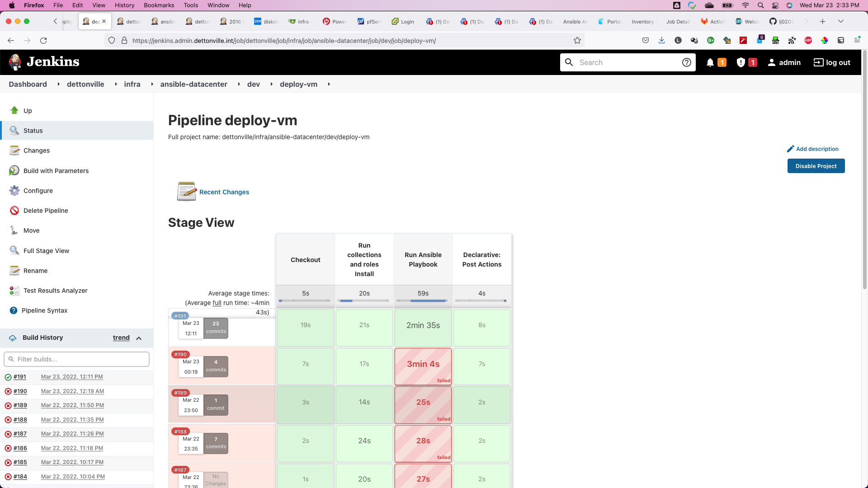Open Pipeline Syntax via its help icon

14,310
